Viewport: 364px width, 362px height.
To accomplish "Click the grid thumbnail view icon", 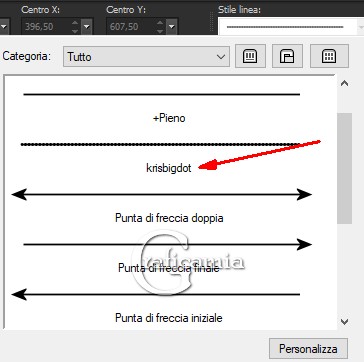I will tap(329, 56).
